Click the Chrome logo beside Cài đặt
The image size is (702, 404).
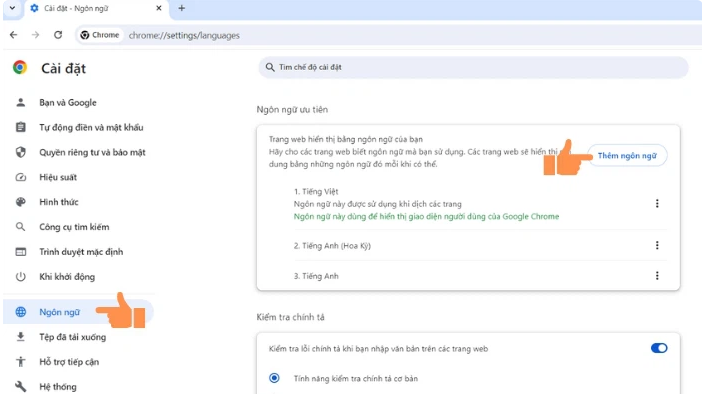click(x=20, y=68)
